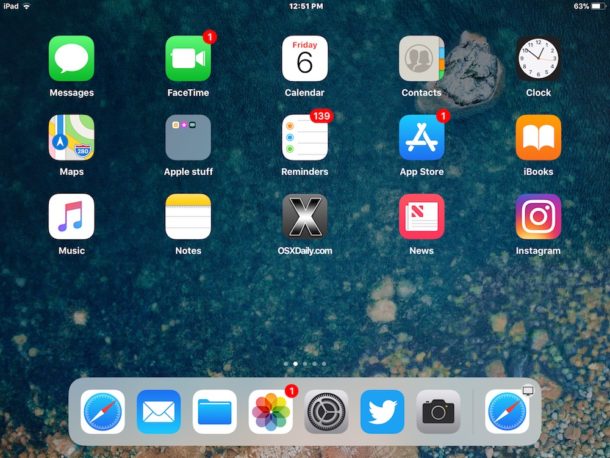Open Reminders with 139 badge

pos(305,137)
